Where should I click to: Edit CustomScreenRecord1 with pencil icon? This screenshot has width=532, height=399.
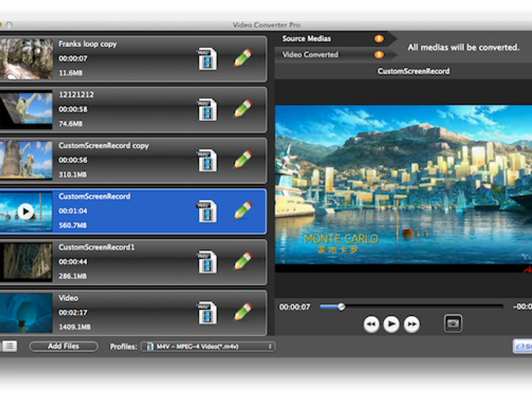coord(244,261)
